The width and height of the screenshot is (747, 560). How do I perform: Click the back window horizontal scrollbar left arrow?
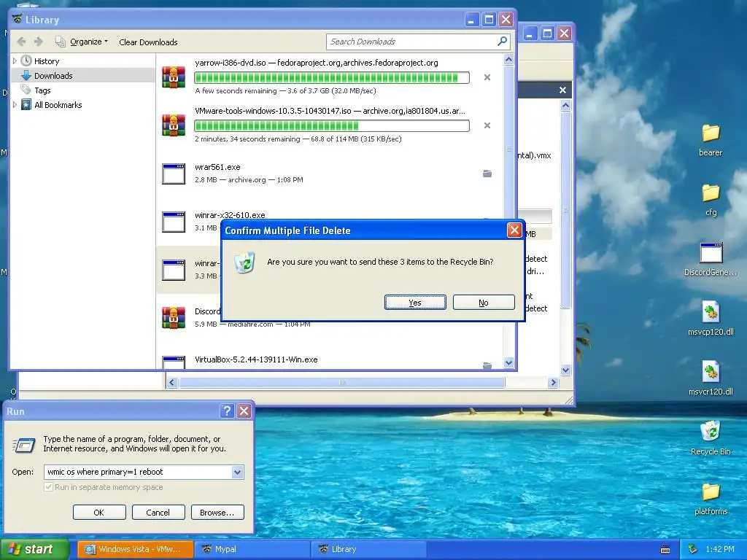172,382
